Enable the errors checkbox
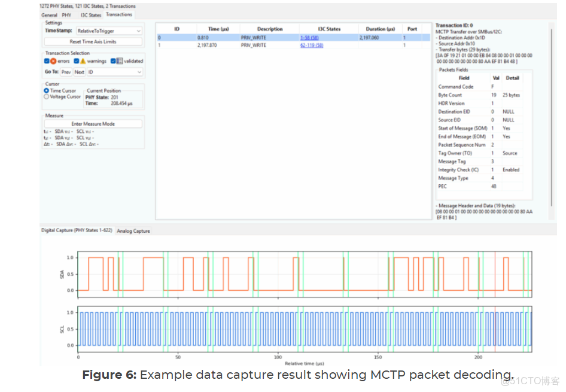Screen dimensions: 566x392 coord(47,61)
